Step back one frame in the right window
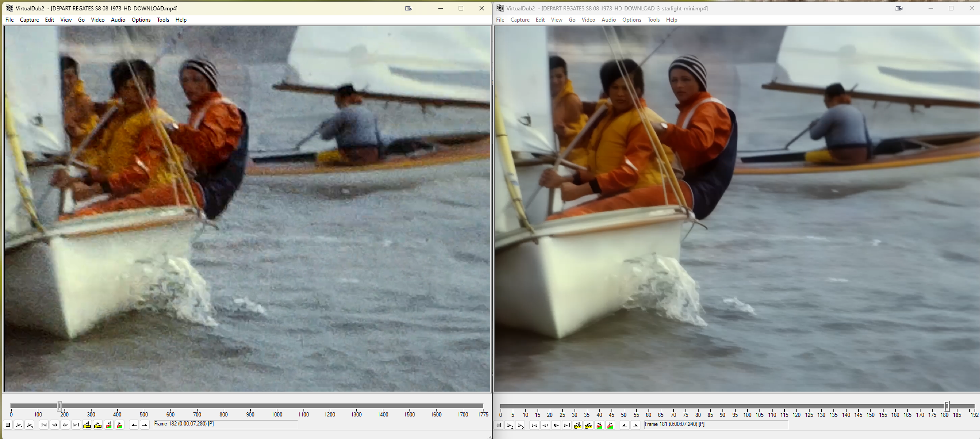The height and width of the screenshot is (439, 980). [x=545, y=425]
